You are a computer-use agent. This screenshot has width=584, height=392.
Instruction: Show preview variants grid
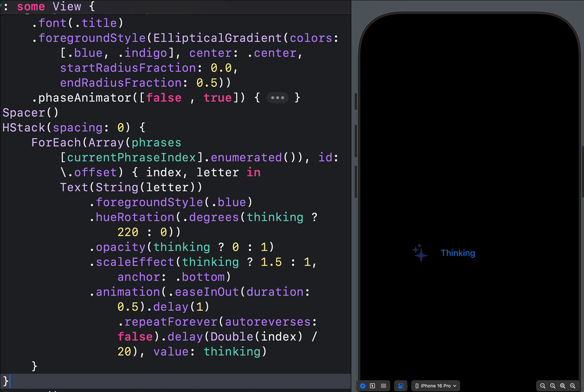tap(384, 386)
